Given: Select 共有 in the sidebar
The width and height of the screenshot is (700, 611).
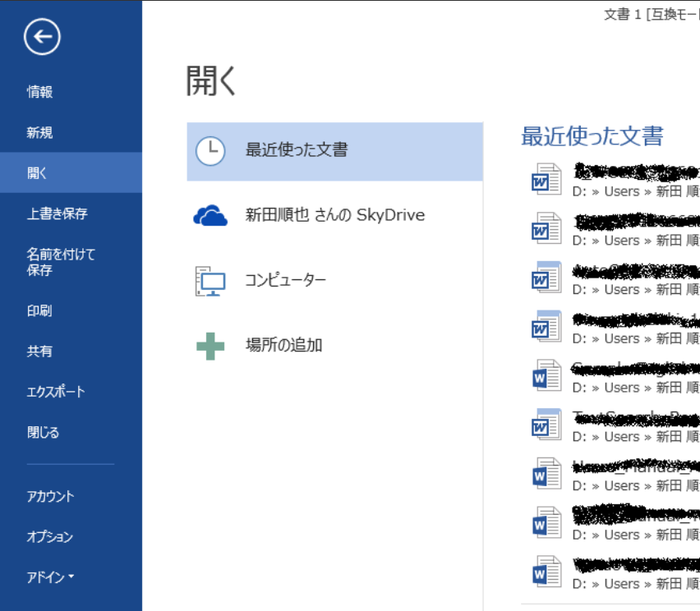Looking at the screenshot, I should point(39,351).
